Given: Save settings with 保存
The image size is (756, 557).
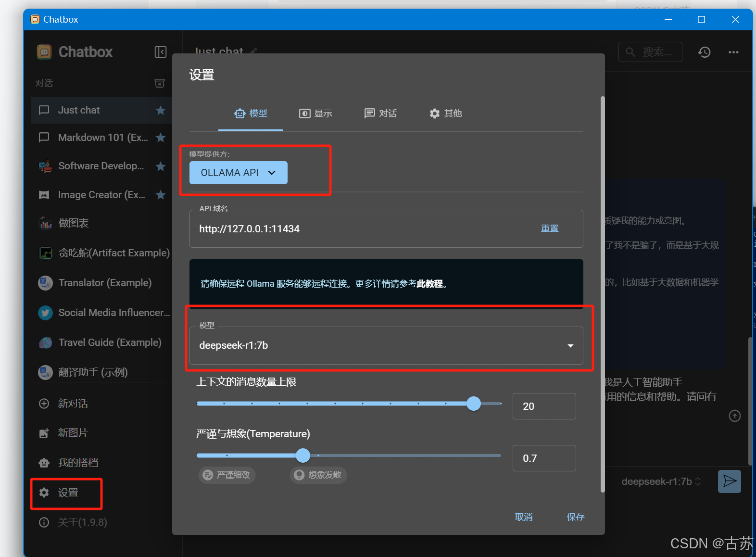Looking at the screenshot, I should (576, 517).
